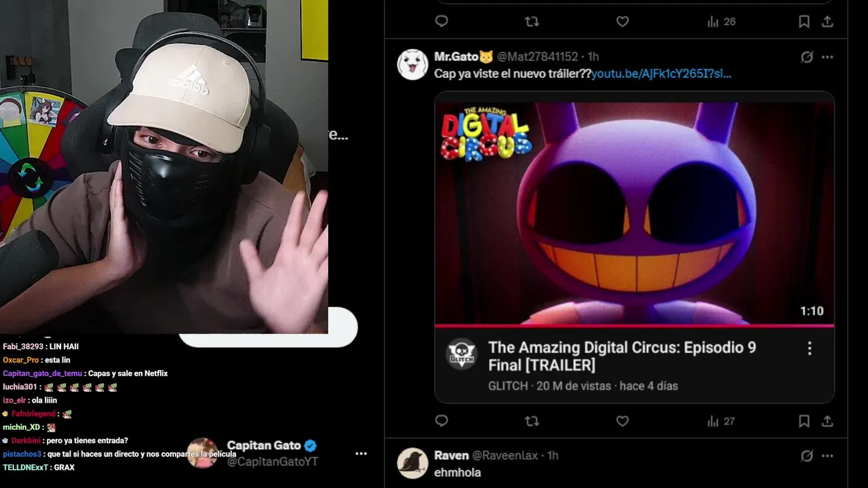Open Capitan Gato account options menu
This screenshot has width=868, height=488.
[361, 453]
